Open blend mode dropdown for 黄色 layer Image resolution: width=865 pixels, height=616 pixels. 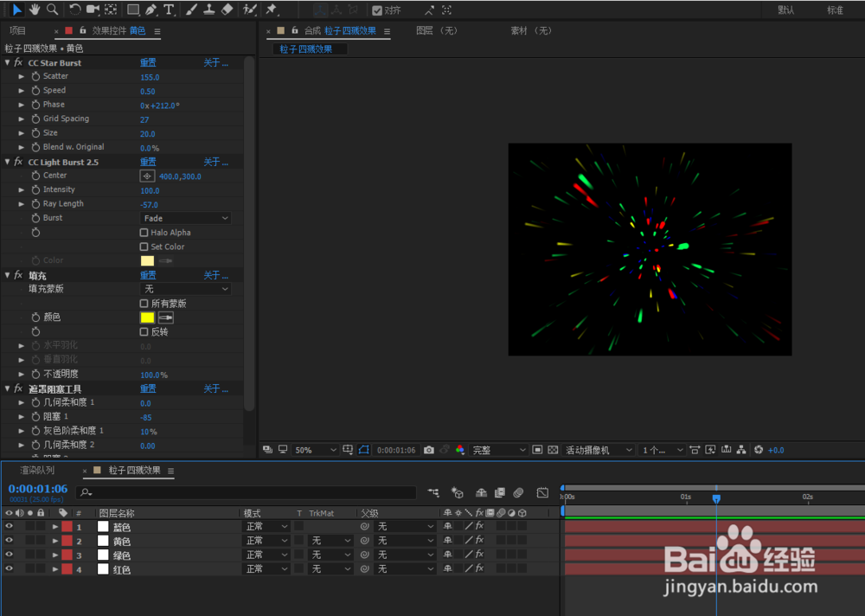click(x=266, y=541)
